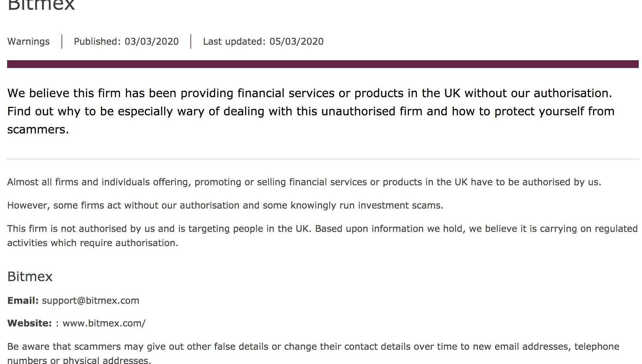The image size is (642, 364).
Task: Click the separator before Last updated
Action: (x=191, y=41)
